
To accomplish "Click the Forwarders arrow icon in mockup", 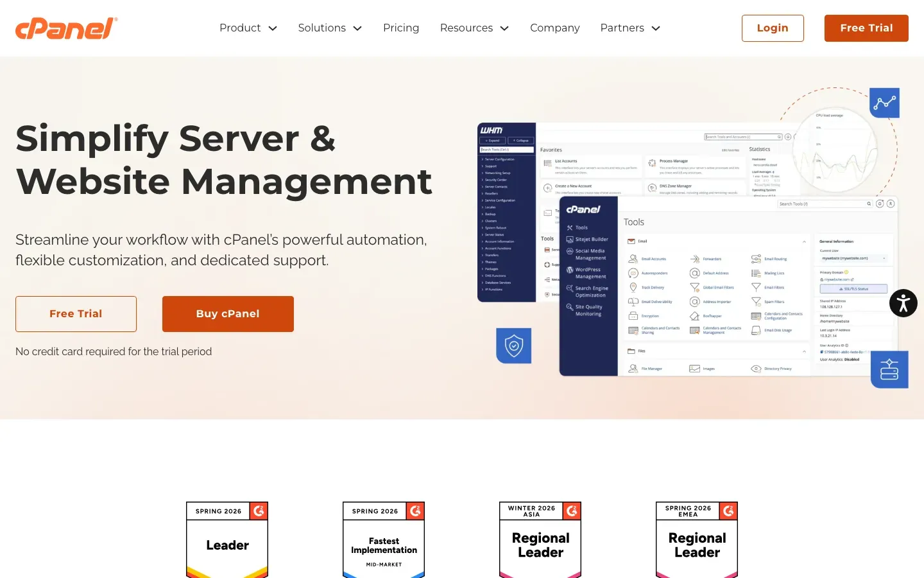I will pos(694,259).
